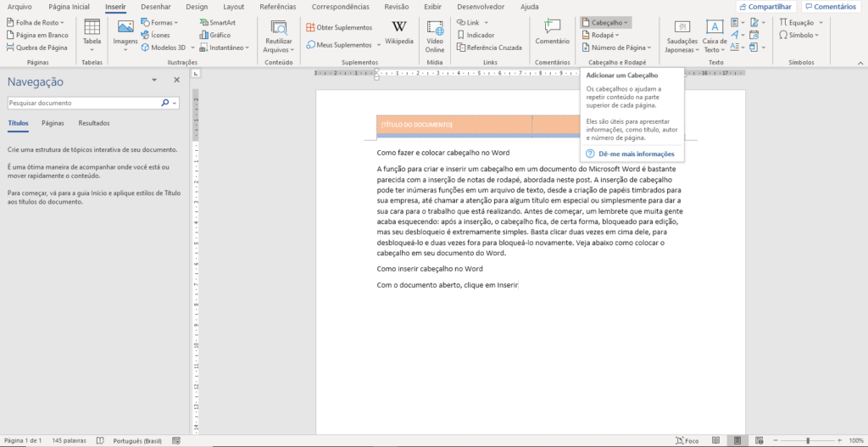Open the Rodapé dropdown
The image size is (868, 447).
602,35
